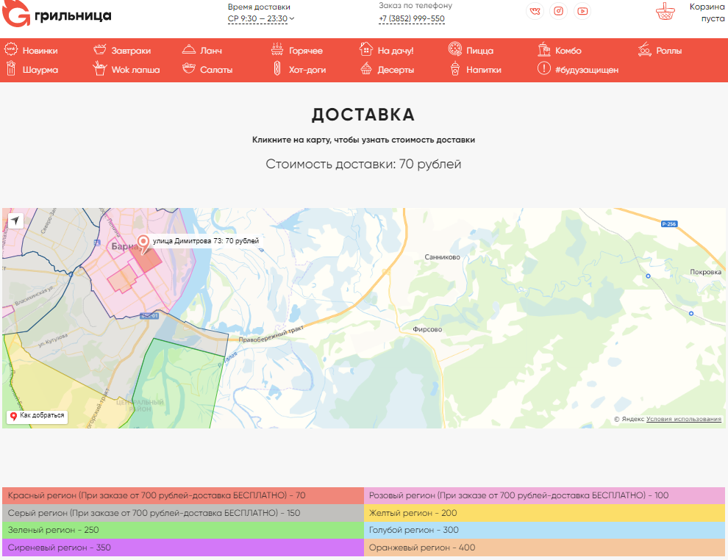Click the Стоимость доставки: 70 рублей text
This screenshot has height=560, width=728.
click(363, 164)
